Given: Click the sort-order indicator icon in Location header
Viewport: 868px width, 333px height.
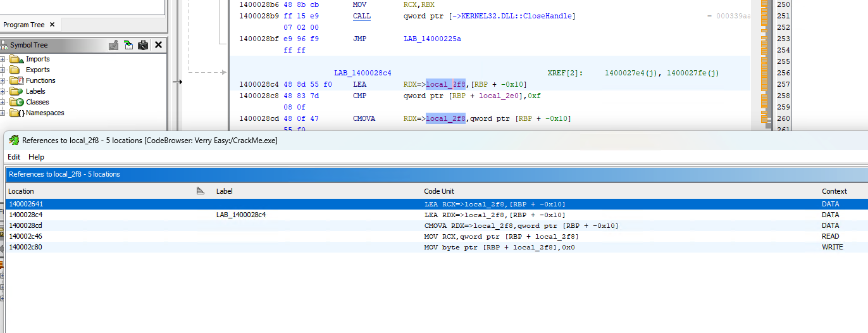Looking at the screenshot, I should [201, 191].
